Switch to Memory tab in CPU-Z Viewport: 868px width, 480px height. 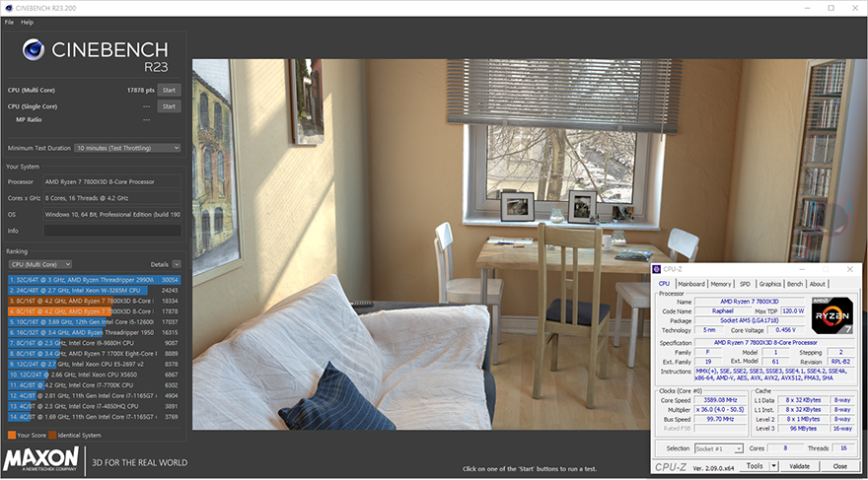721,284
